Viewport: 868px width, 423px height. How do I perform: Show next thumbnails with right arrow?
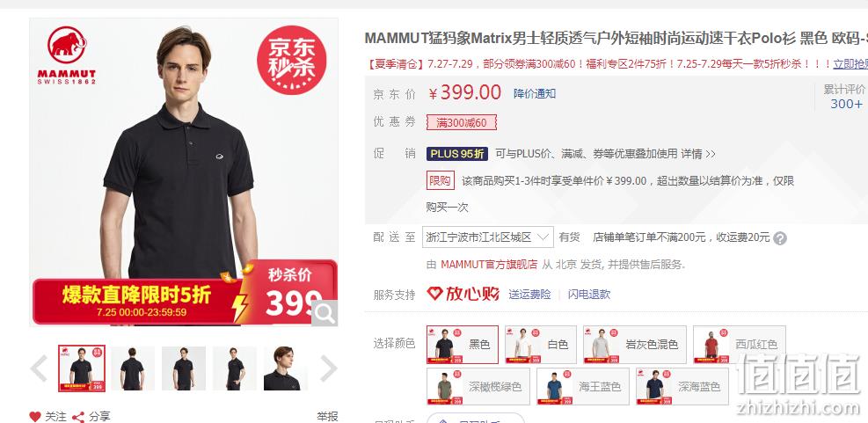tap(328, 368)
